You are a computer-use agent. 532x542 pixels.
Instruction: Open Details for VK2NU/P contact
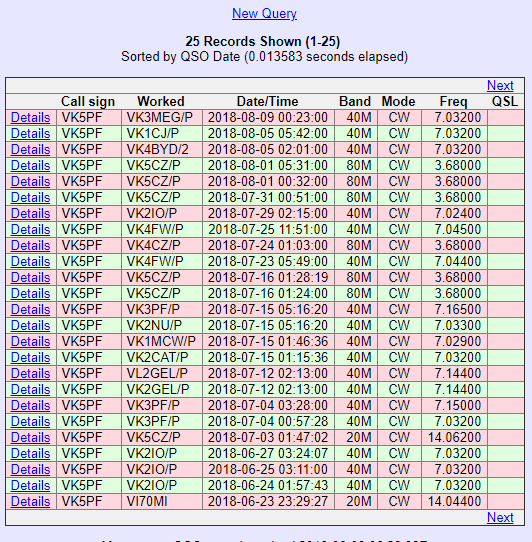(30, 325)
